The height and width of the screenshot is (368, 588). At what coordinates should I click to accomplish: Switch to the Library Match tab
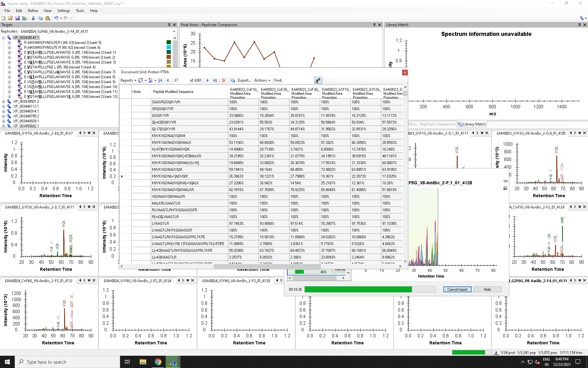[473, 124]
